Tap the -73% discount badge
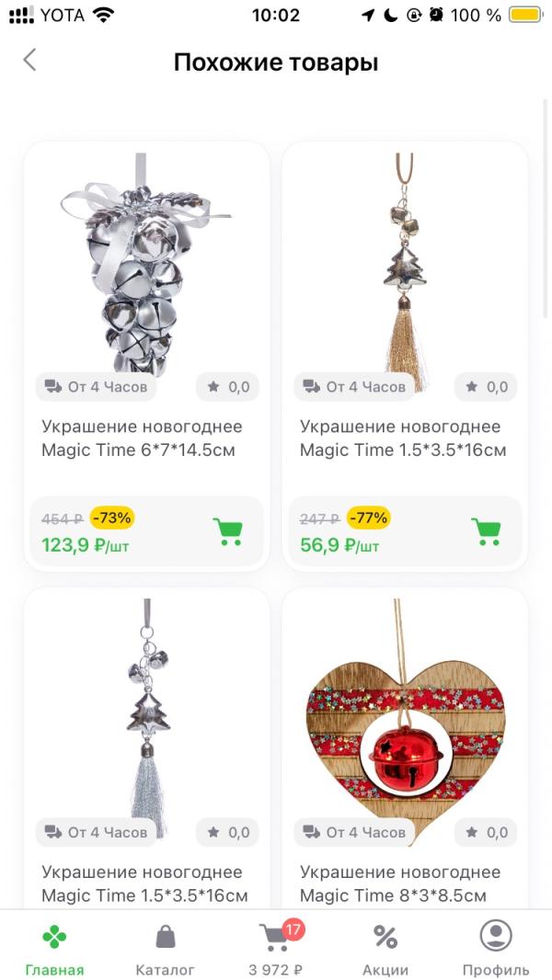The width and height of the screenshot is (552, 980). coord(112,518)
